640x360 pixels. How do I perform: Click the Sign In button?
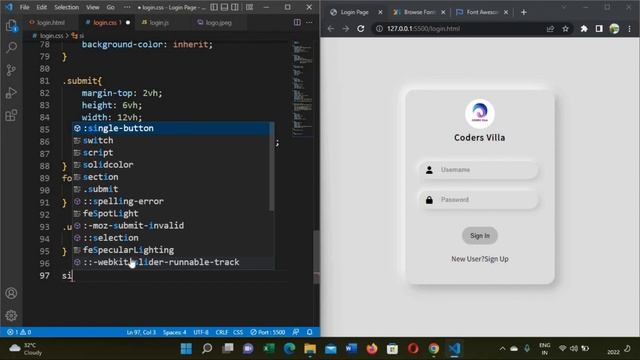click(480, 236)
